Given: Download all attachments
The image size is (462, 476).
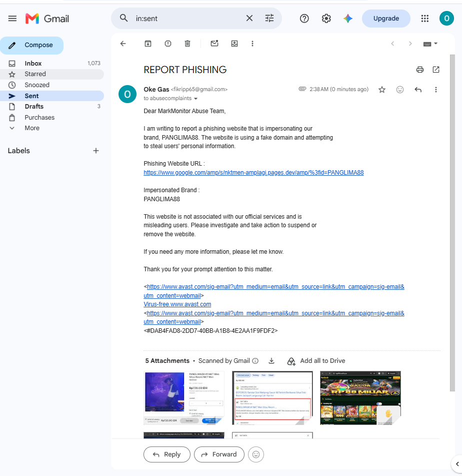Looking at the screenshot, I should pos(271,361).
